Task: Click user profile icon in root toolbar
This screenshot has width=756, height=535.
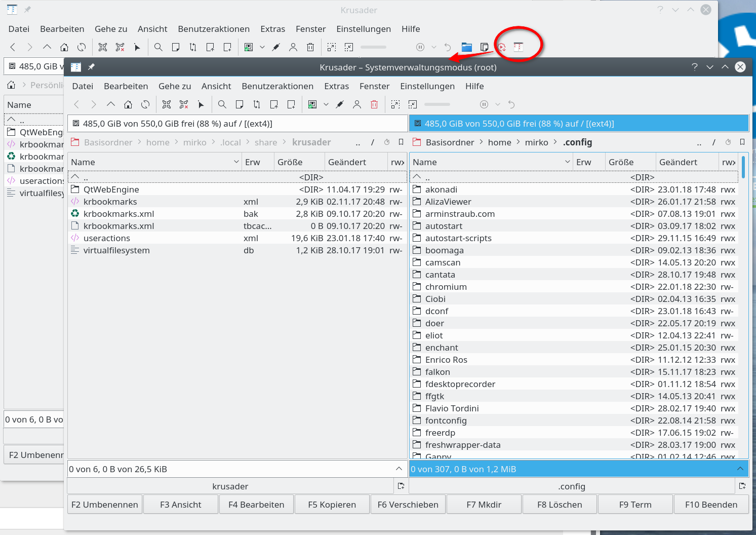Action: (357, 104)
